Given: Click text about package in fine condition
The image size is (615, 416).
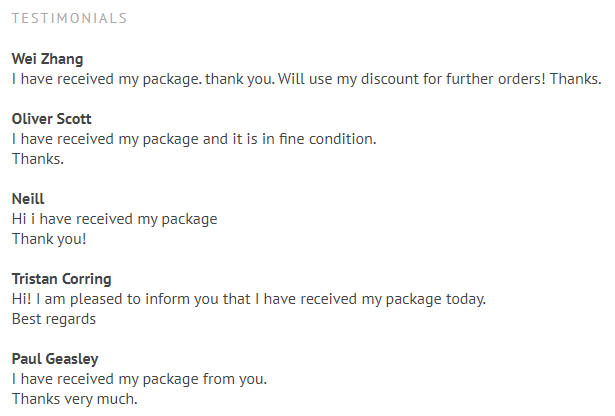Looking at the screenshot, I should click(194, 139).
